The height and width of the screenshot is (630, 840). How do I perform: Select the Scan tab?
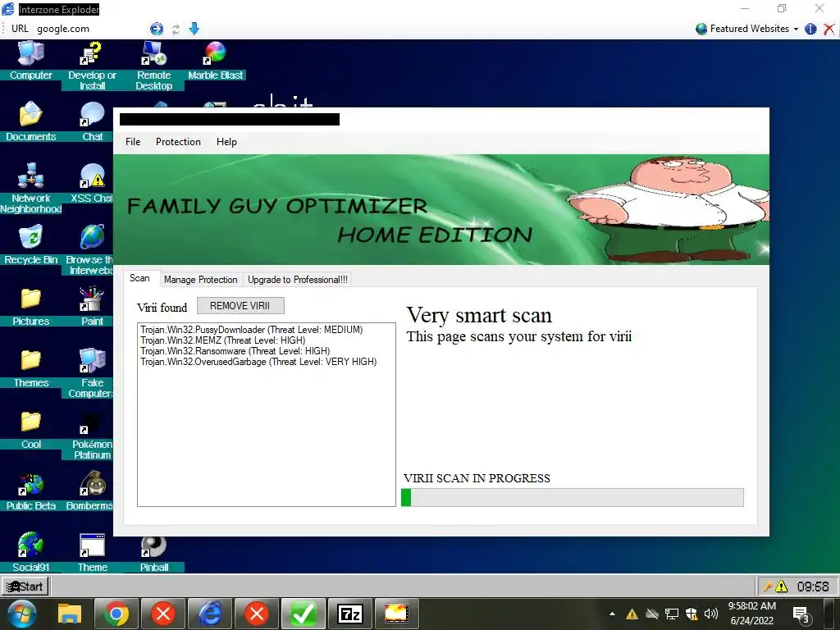click(139, 279)
